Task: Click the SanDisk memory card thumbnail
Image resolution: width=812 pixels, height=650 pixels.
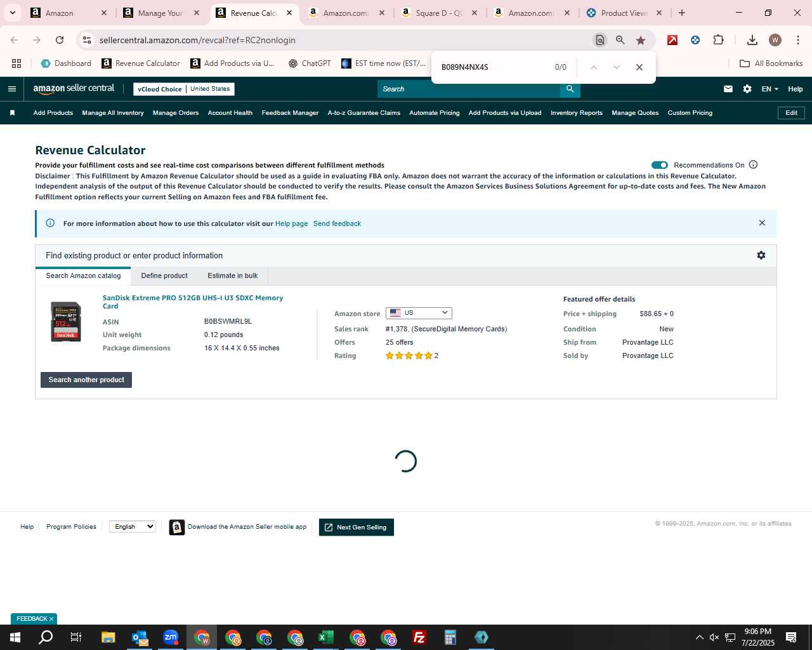Action: coord(66,322)
